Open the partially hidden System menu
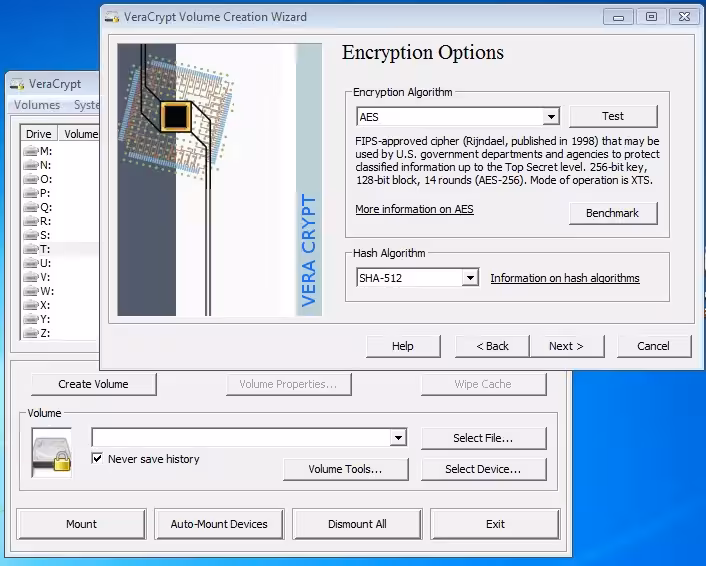The image size is (706, 566). point(86,105)
